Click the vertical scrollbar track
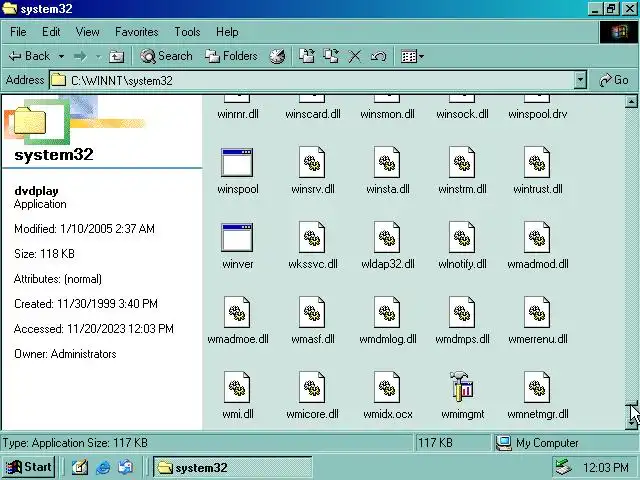The height and width of the screenshot is (480, 640). pyautogui.click(x=631, y=253)
